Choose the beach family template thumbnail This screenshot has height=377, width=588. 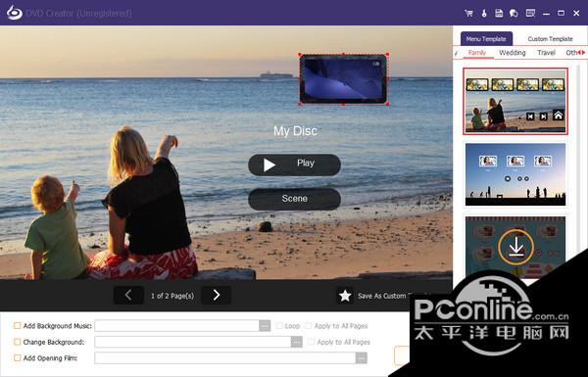pyautogui.click(x=515, y=101)
